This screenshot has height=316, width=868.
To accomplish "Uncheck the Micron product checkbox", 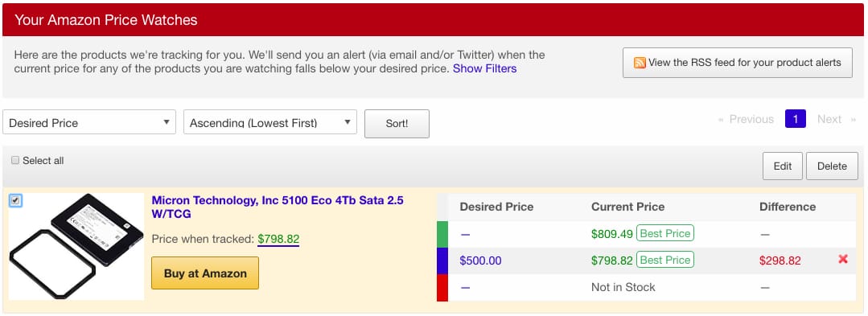I will [x=15, y=200].
